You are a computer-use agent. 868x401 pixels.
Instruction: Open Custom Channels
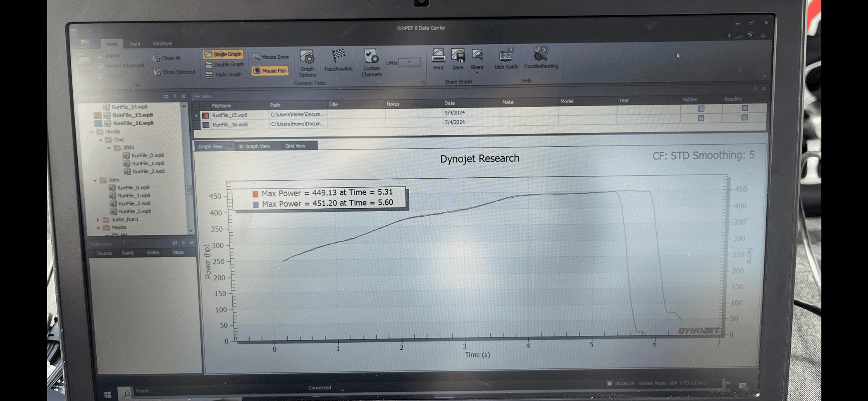tap(371, 62)
